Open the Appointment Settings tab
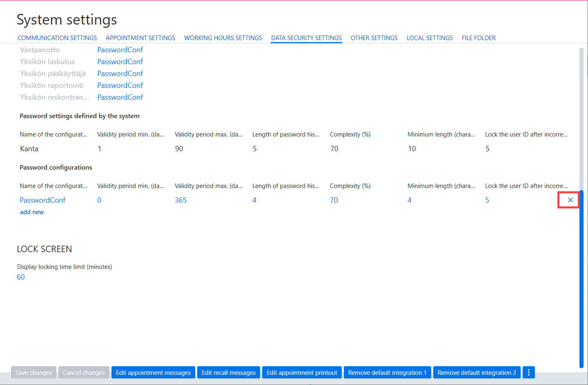Viewport: 588px width, 385px height. pyautogui.click(x=140, y=38)
